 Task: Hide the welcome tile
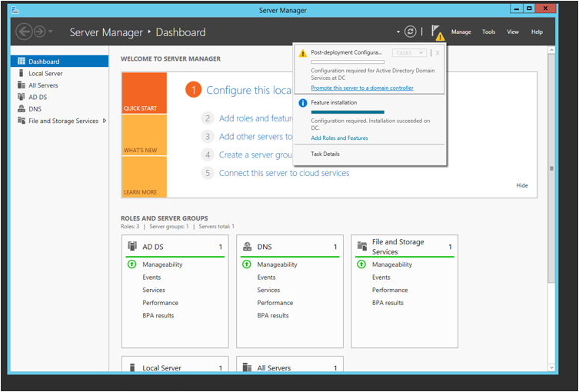(x=522, y=185)
